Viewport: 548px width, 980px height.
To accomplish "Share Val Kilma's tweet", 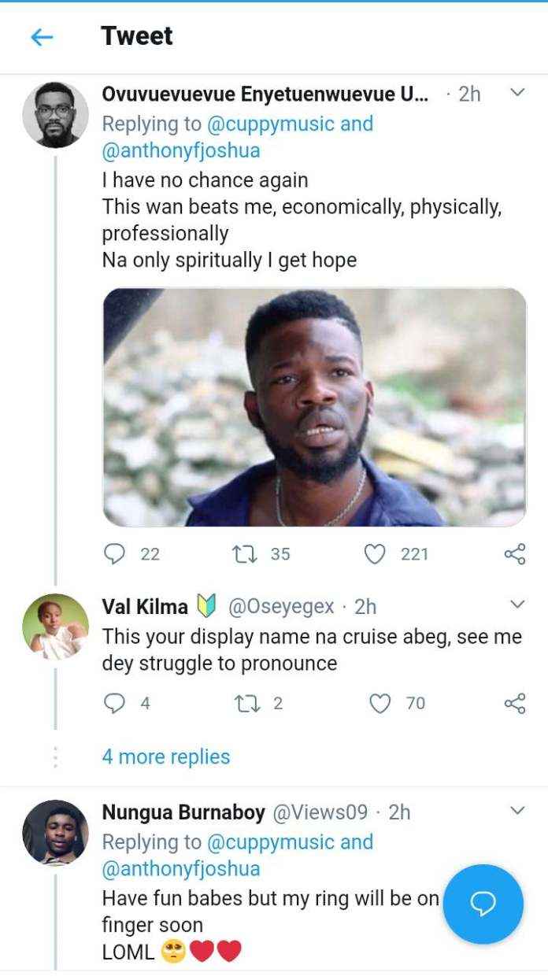I will [x=514, y=703].
